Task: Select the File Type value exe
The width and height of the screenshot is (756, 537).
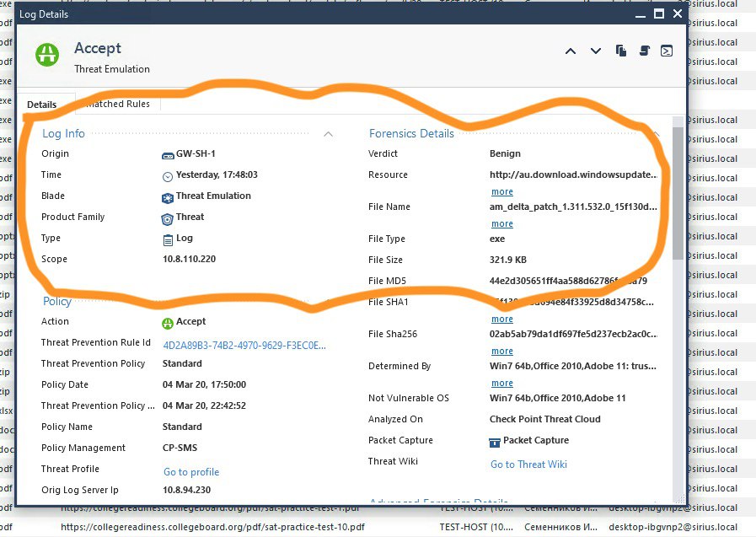Action: [x=497, y=239]
